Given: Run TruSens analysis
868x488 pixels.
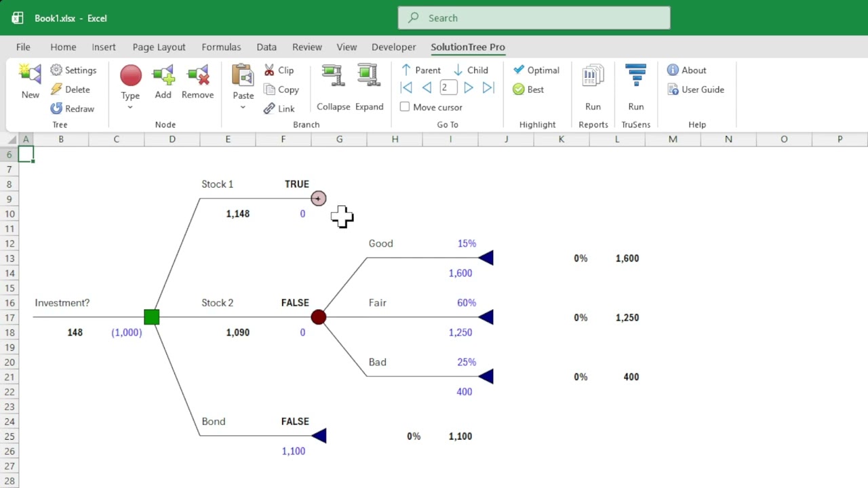Looking at the screenshot, I should click(636, 87).
